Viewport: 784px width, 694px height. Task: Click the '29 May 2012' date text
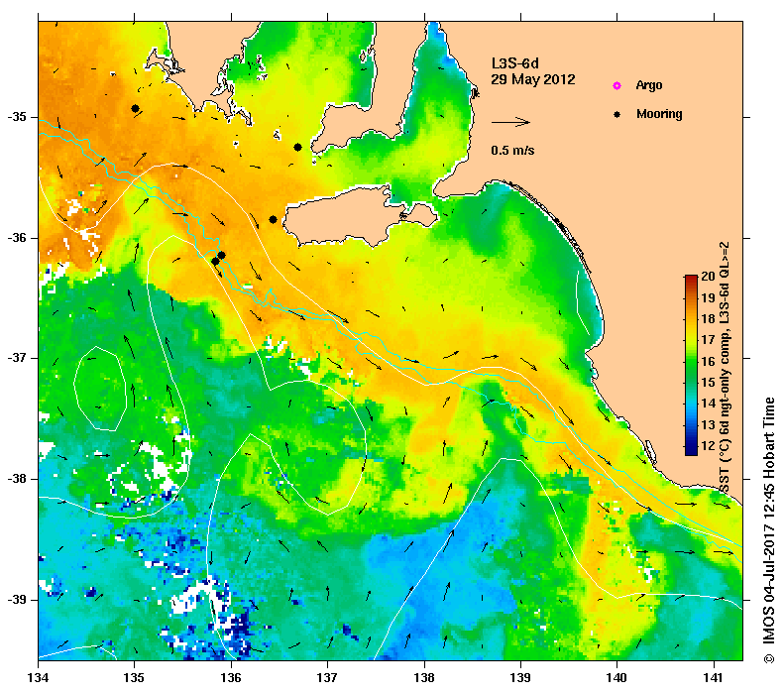tap(533, 79)
